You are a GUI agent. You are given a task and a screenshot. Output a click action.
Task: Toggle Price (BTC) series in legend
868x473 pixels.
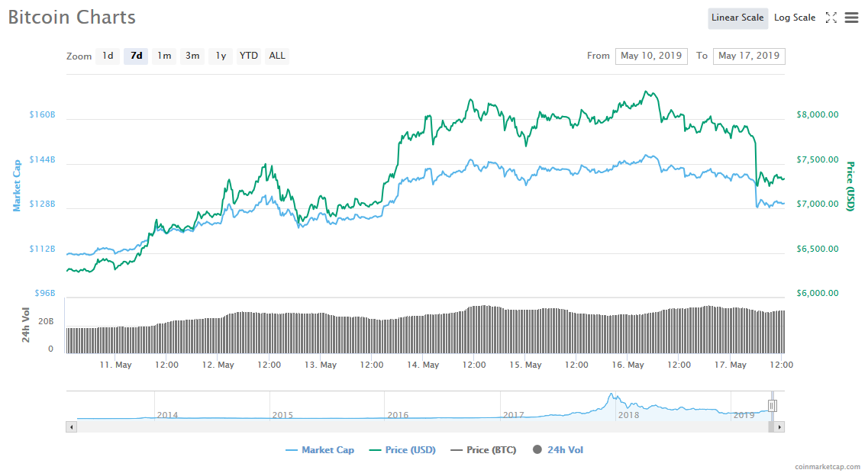(483, 450)
